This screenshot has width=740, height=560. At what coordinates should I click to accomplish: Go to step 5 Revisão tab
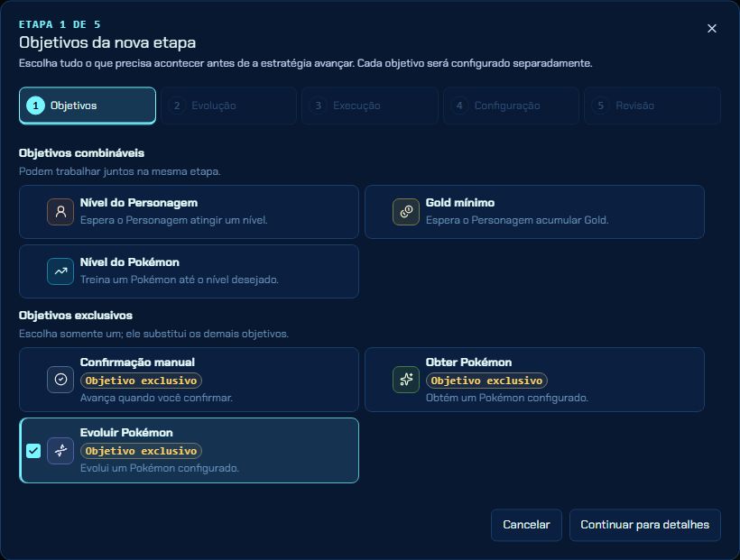(652, 106)
